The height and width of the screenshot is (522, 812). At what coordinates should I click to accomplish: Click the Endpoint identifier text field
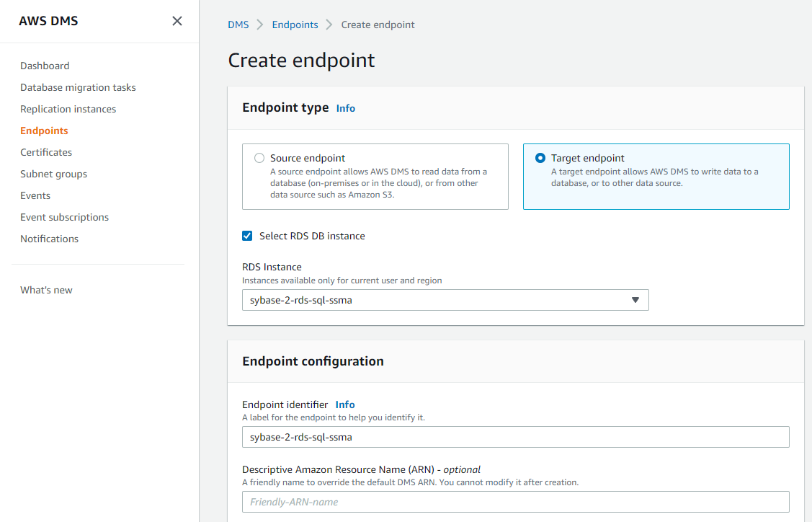[x=515, y=437]
